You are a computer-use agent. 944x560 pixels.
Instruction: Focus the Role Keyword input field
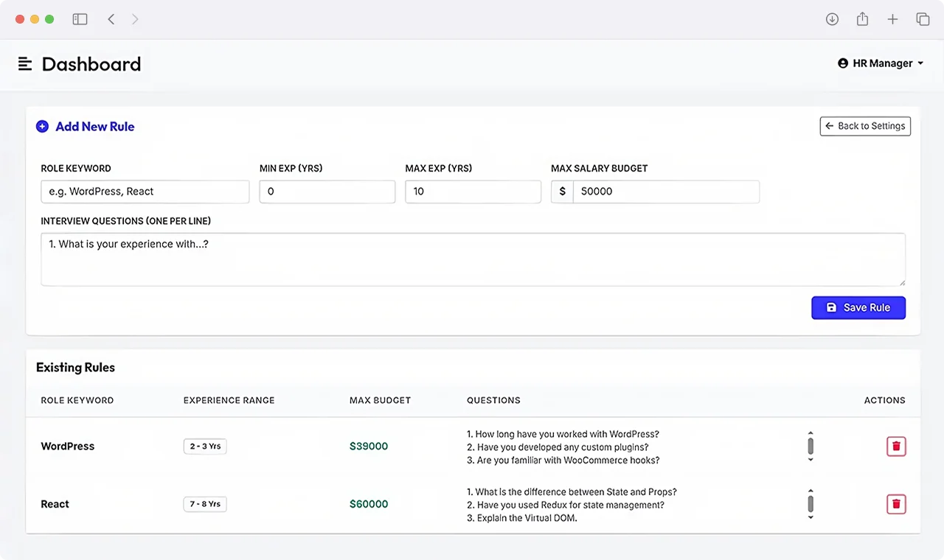pos(145,192)
